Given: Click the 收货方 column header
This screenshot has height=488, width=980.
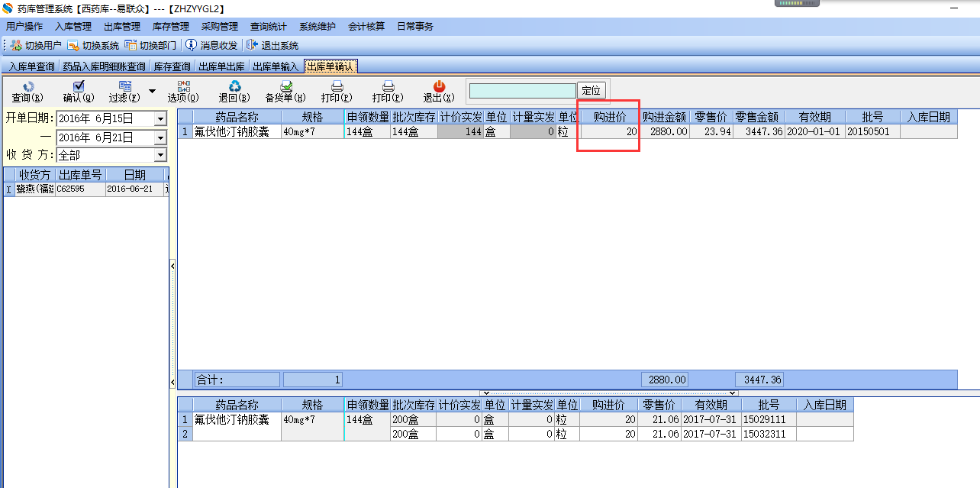Looking at the screenshot, I should [35, 175].
